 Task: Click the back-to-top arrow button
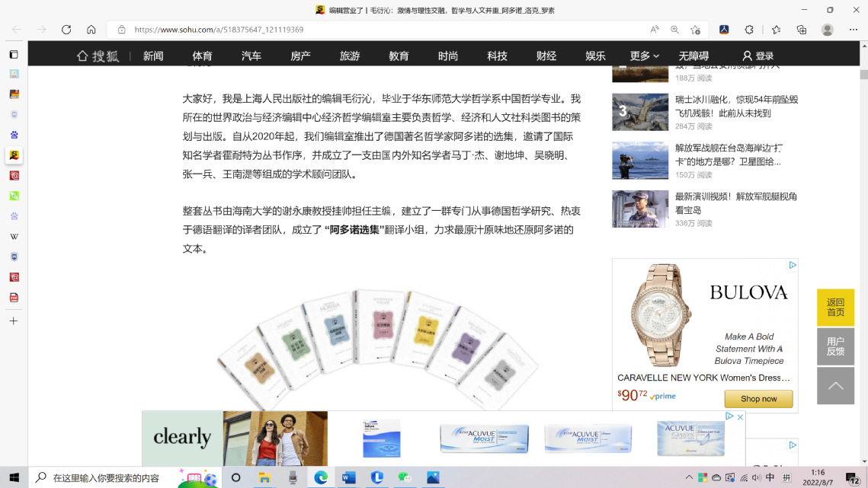point(835,386)
